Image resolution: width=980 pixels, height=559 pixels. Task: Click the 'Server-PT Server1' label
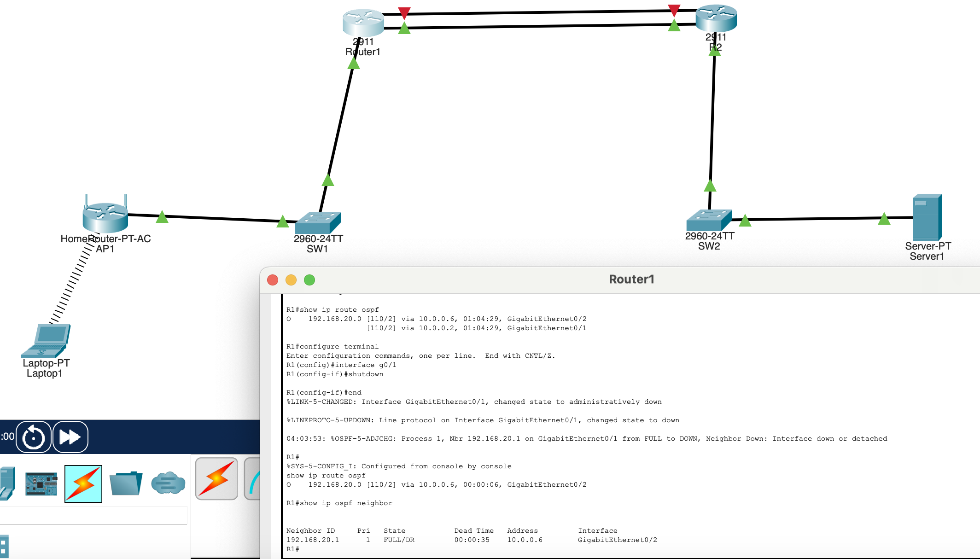pyautogui.click(x=928, y=251)
